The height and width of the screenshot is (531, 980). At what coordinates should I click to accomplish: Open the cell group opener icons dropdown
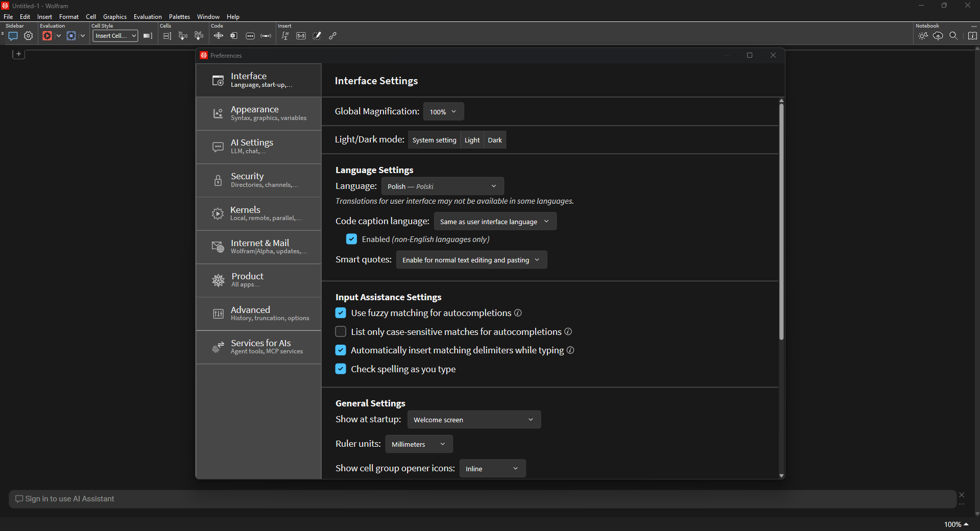(x=492, y=469)
